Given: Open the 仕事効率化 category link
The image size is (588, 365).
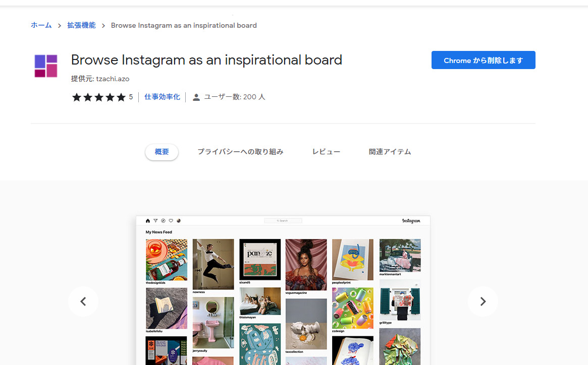Looking at the screenshot, I should [163, 97].
